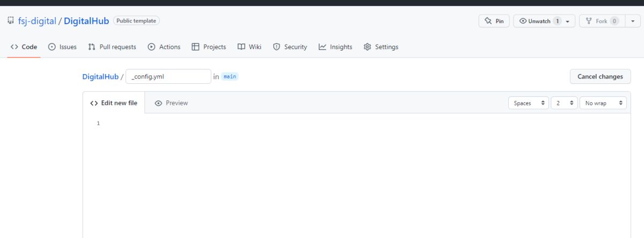Open repository Settings tab
The width and height of the screenshot is (644, 238).
381,47
